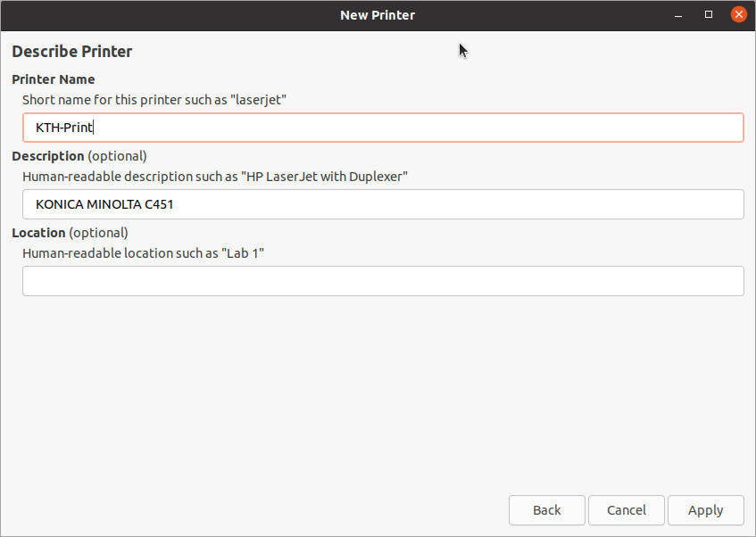Click the hint mentioning "HP LaserJet with Duplexer"
Image resolution: width=756 pixels, height=537 pixels.
point(214,177)
